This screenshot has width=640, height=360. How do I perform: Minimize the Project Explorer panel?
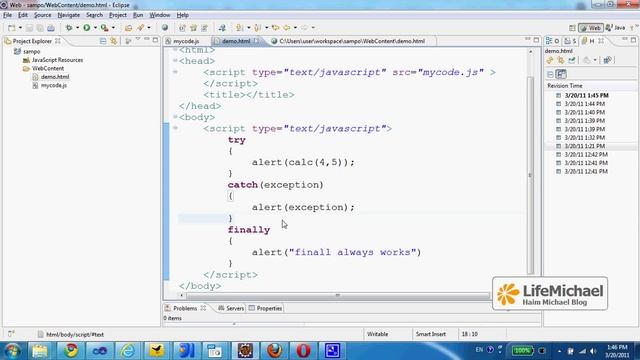point(147,40)
